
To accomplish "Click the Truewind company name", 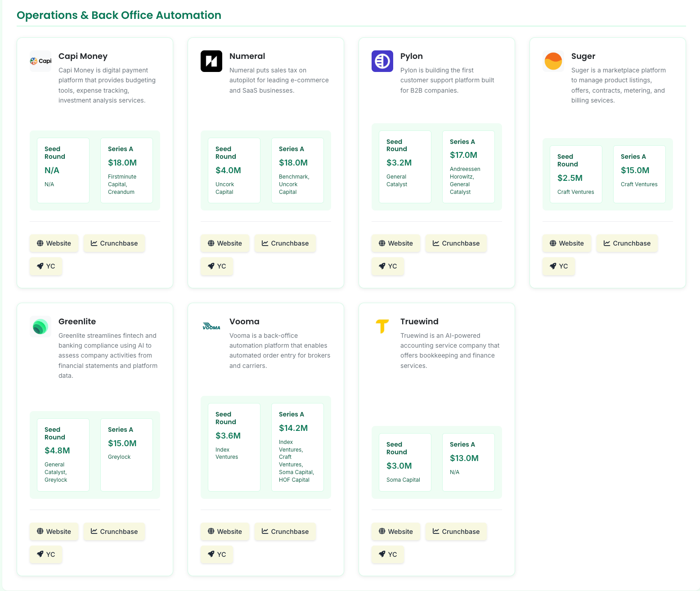I will coord(419,322).
